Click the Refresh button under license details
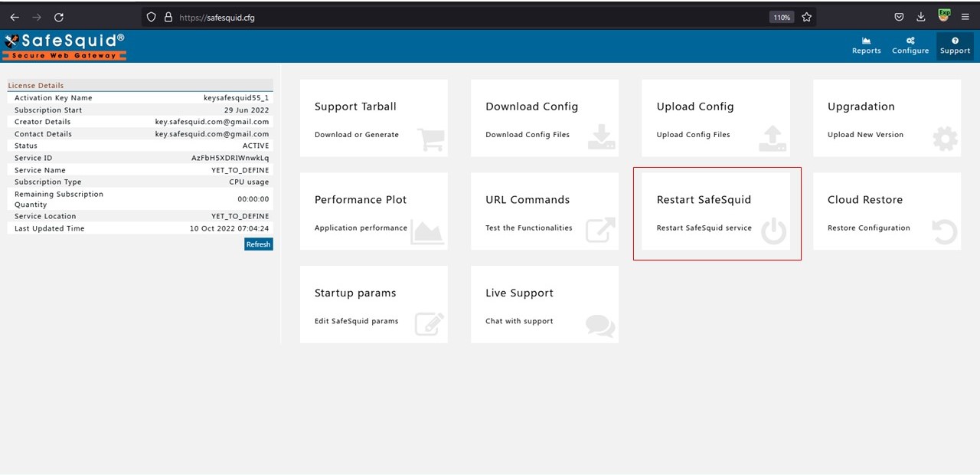This screenshot has height=475, width=980. coord(258,244)
